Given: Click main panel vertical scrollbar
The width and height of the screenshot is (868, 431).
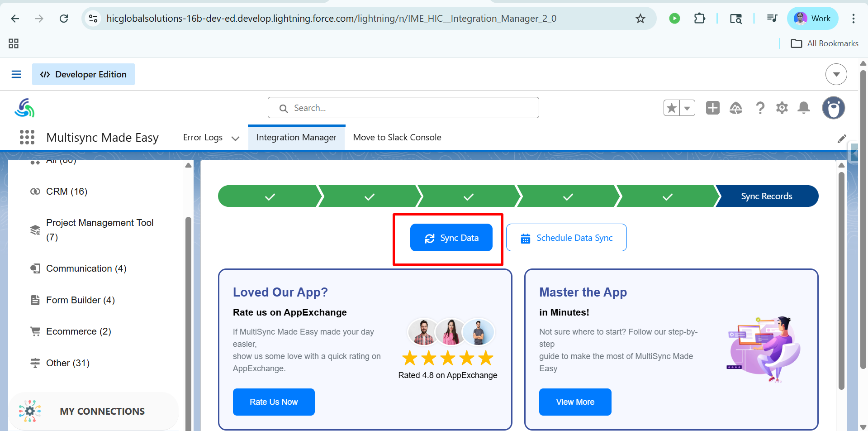Looking at the screenshot, I should click(x=841, y=281).
